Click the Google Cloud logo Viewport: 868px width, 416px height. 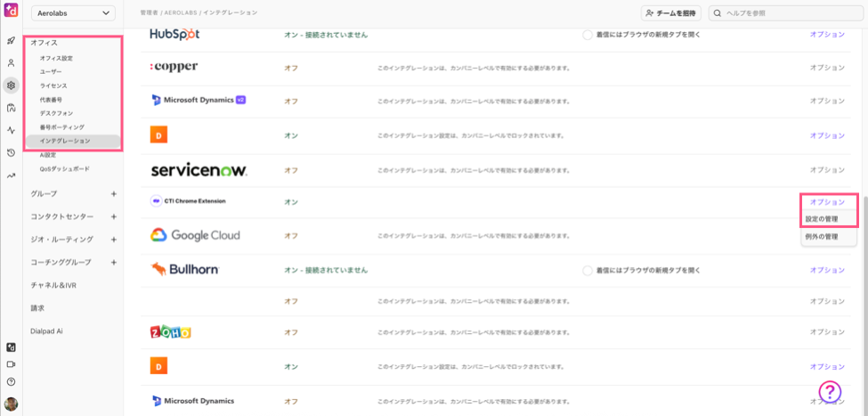195,235
